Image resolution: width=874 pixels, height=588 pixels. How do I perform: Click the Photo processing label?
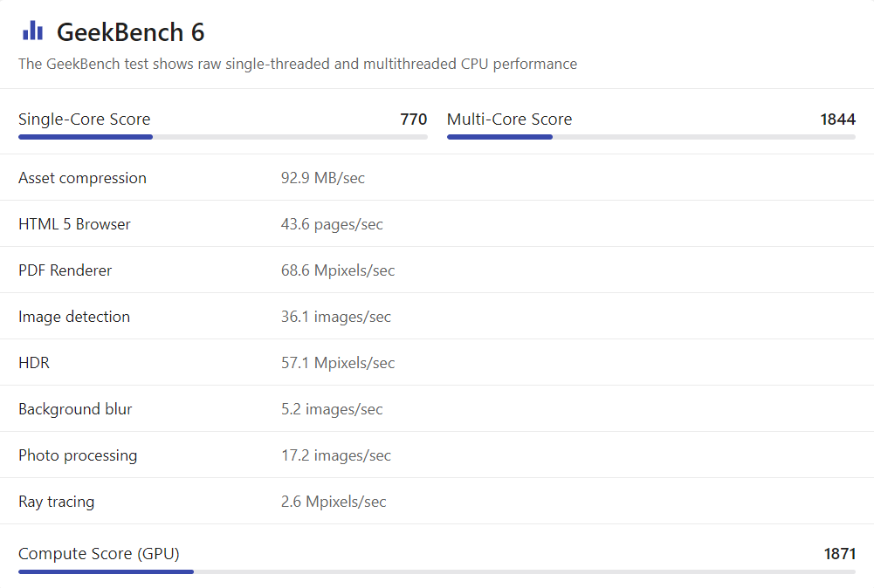(78, 455)
